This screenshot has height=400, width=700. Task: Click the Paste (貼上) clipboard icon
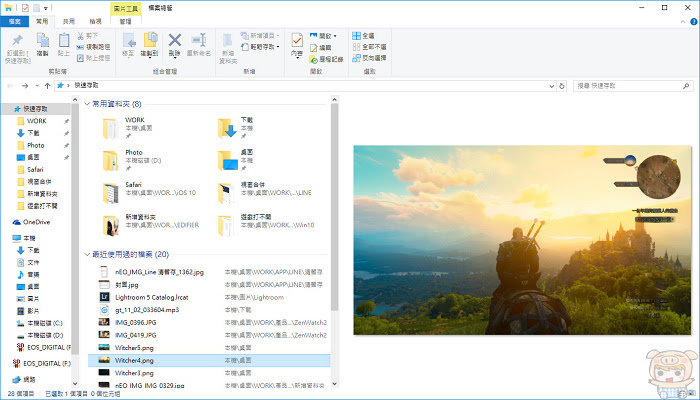click(64, 40)
